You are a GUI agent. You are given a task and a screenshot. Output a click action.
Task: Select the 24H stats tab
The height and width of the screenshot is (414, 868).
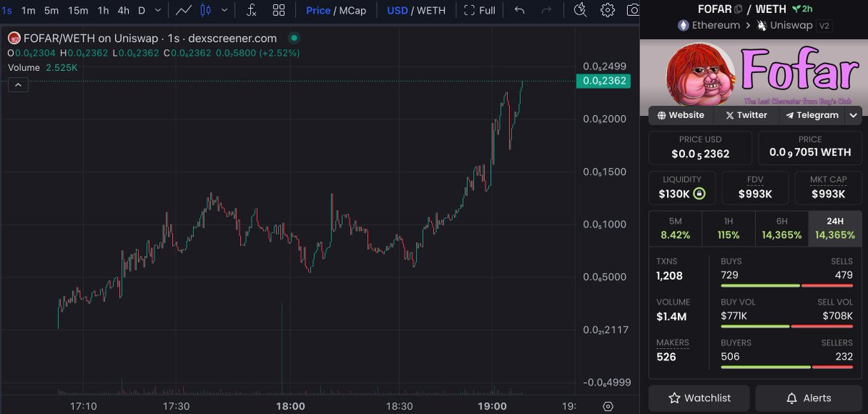(x=835, y=228)
